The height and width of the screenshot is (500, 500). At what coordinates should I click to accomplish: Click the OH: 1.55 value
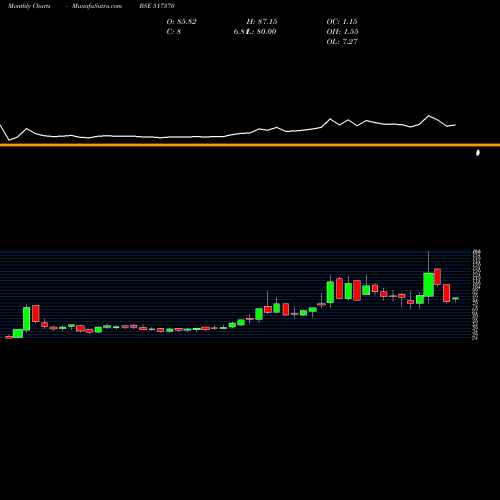pyautogui.click(x=342, y=32)
